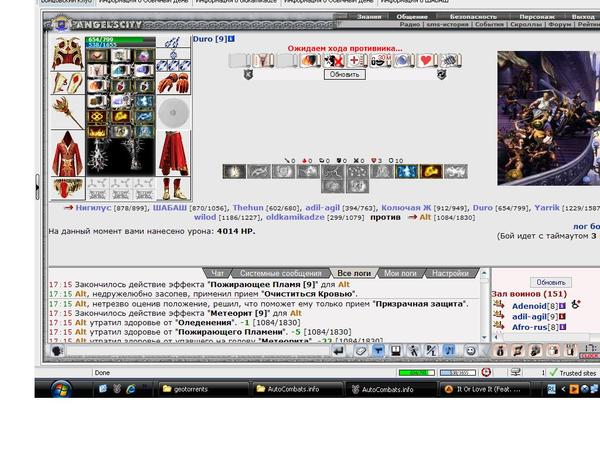
Task: Use the 30M potion scroll
Action: 380,60
